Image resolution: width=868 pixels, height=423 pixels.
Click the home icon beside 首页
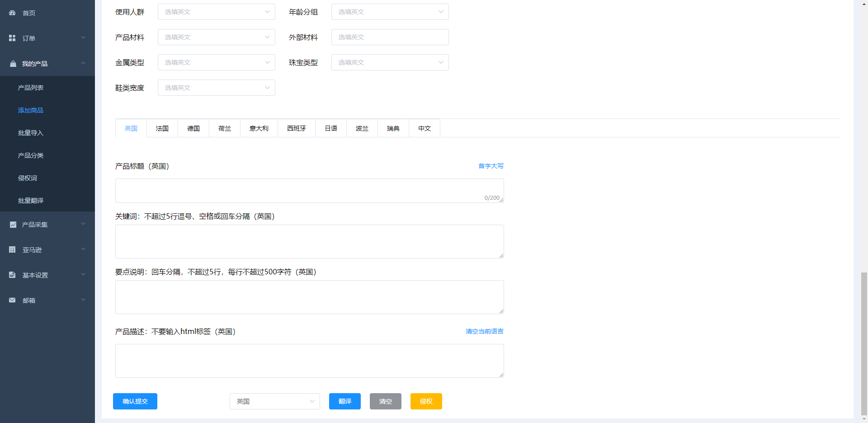[12, 13]
